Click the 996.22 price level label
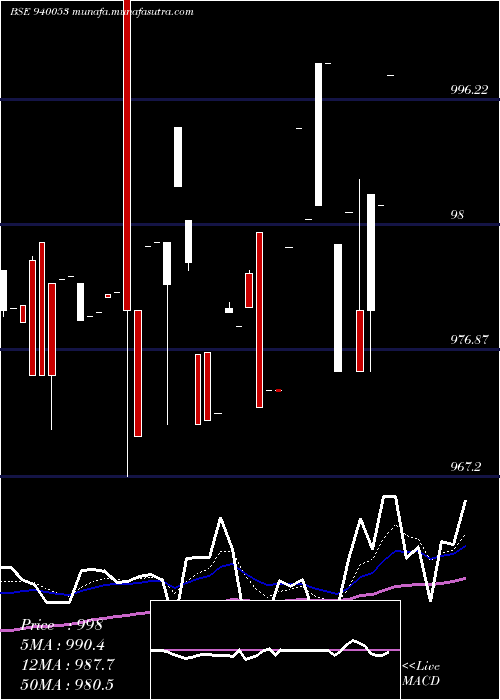 pyautogui.click(x=469, y=90)
